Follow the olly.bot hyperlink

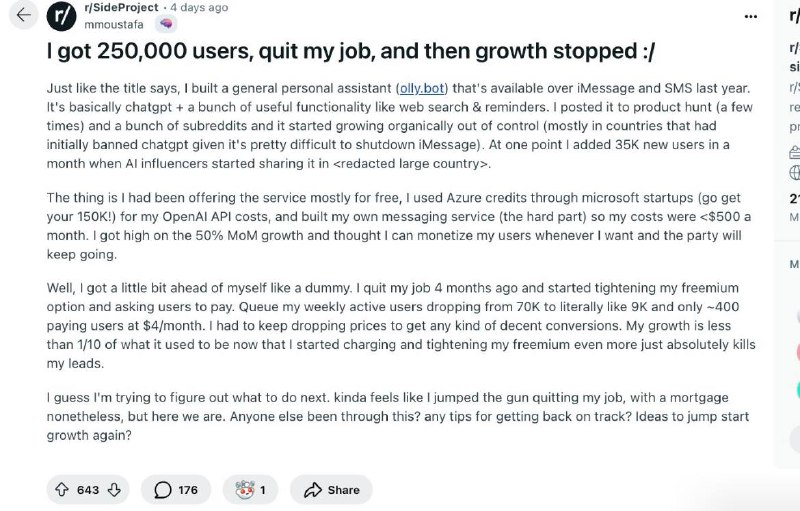tap(422, 88)
